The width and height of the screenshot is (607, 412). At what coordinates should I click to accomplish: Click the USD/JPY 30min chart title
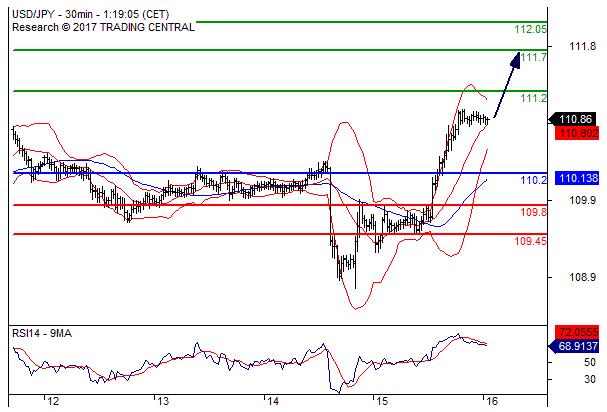click(91, 14)
